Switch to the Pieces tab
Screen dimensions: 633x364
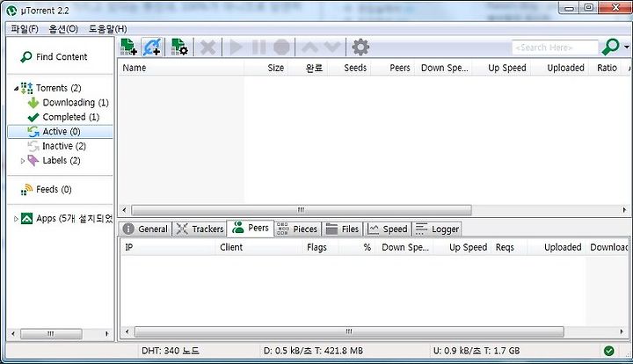(298, 229)
